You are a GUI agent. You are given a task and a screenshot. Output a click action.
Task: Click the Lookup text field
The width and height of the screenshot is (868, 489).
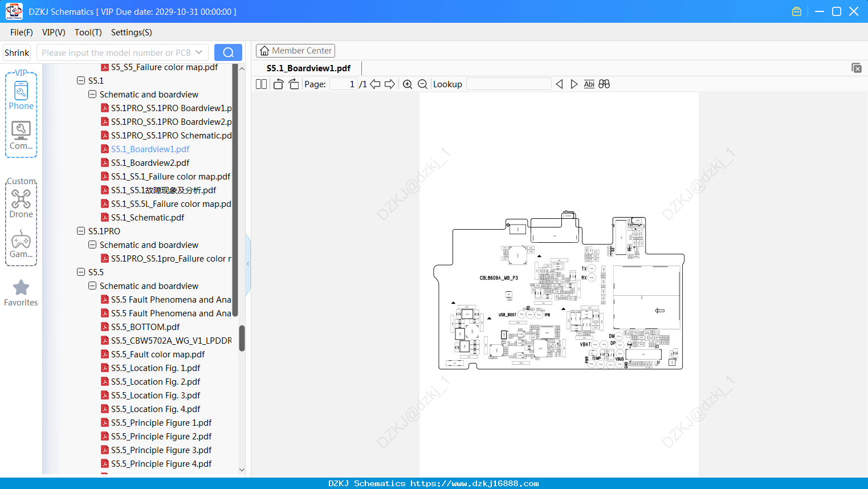coord(508,84)
